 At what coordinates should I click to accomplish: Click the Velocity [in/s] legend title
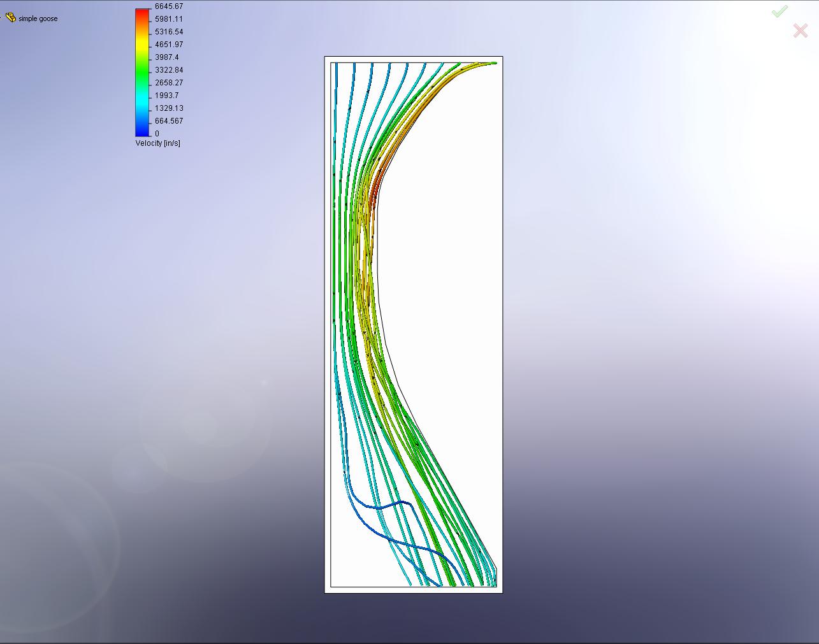157,143
